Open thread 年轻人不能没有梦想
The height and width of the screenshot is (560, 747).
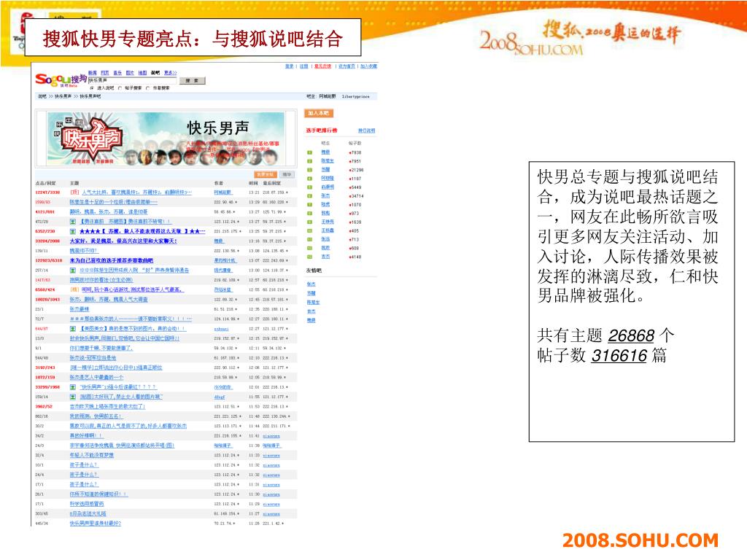(x=92, y=455)
